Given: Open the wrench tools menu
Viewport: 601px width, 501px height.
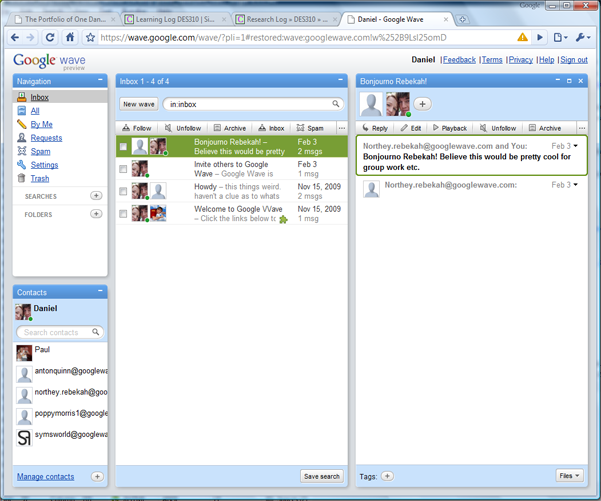Looking at the screenshot, I should (583, 37).
